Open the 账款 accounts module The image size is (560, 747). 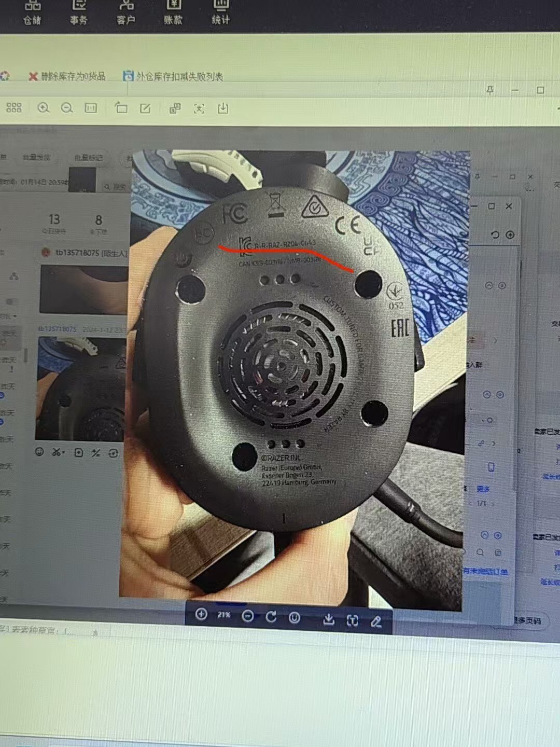(x=173, y=12)
